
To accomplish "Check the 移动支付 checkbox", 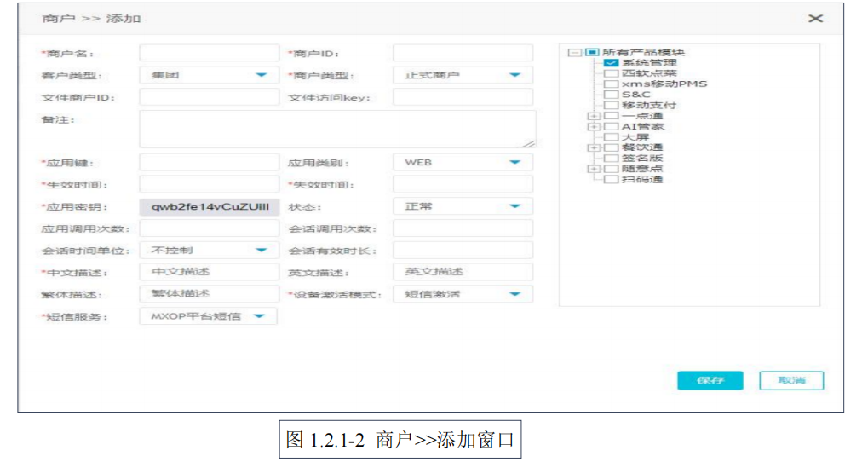I will click(x=611, y=105).
